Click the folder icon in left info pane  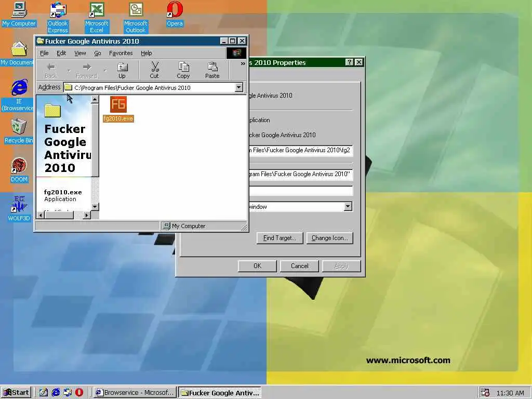click(x=52, y=111)
